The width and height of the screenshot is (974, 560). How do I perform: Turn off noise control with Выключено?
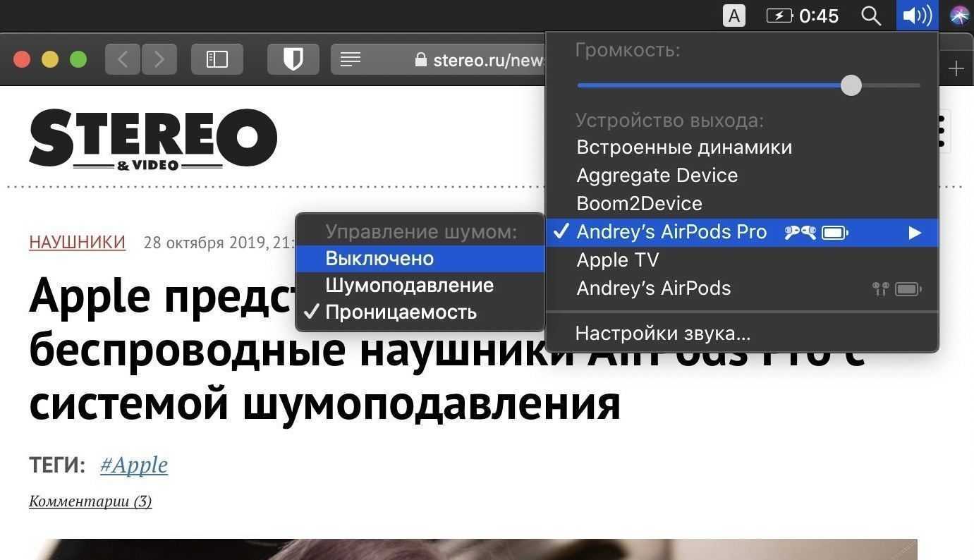coord(379,259)
